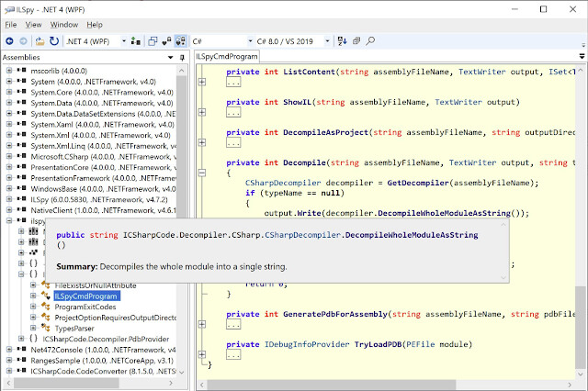588x391 pixels.
Task: Open the C# 8.0 / VS 2019 version dropdown
Action: [x=327, y=41]
